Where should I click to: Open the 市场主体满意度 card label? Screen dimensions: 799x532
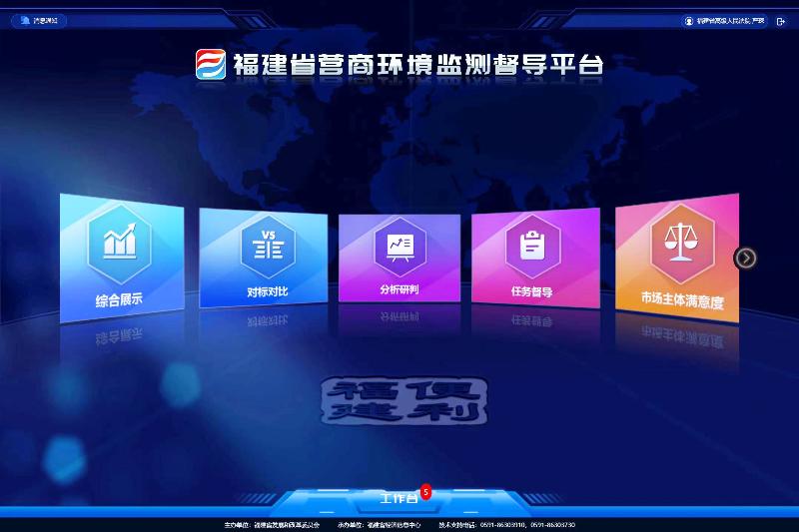(x=681, y=299)
